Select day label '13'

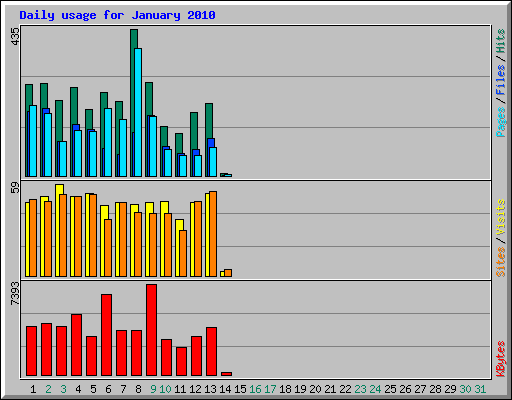click(210, 389)
